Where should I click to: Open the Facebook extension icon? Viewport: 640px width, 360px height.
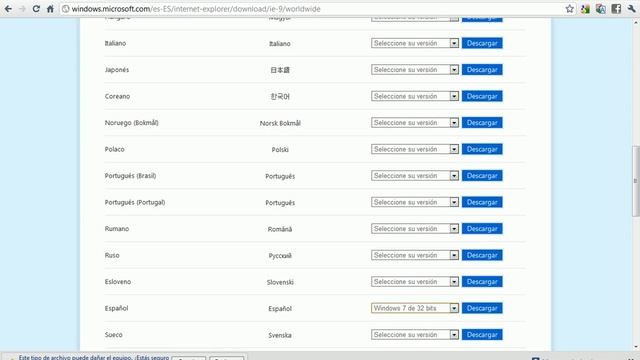point(616,9)
